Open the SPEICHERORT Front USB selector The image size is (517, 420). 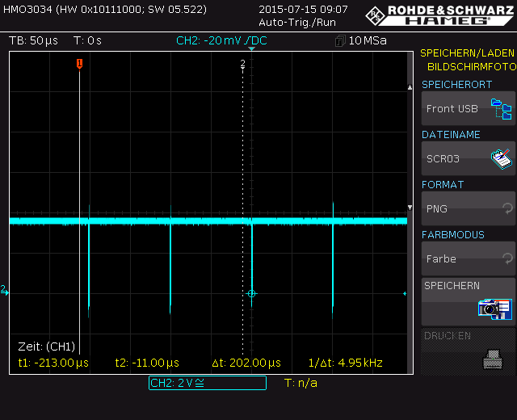click(469, 108)
